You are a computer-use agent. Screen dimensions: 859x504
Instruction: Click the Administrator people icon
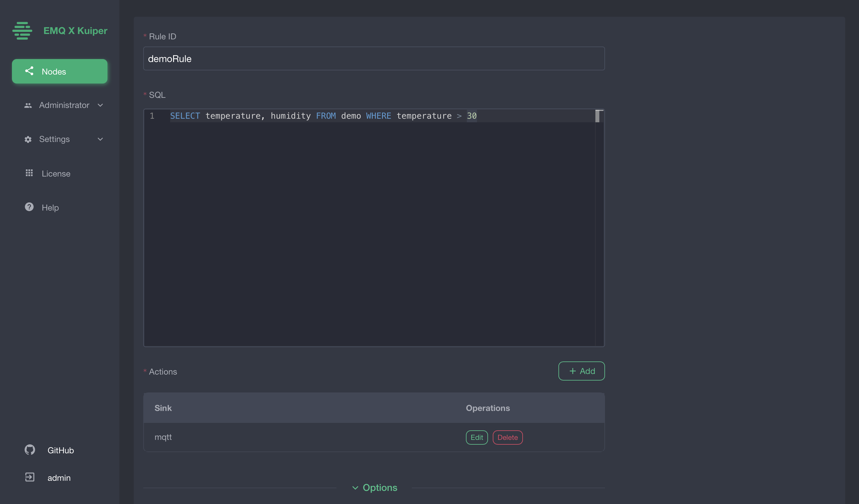28,105
